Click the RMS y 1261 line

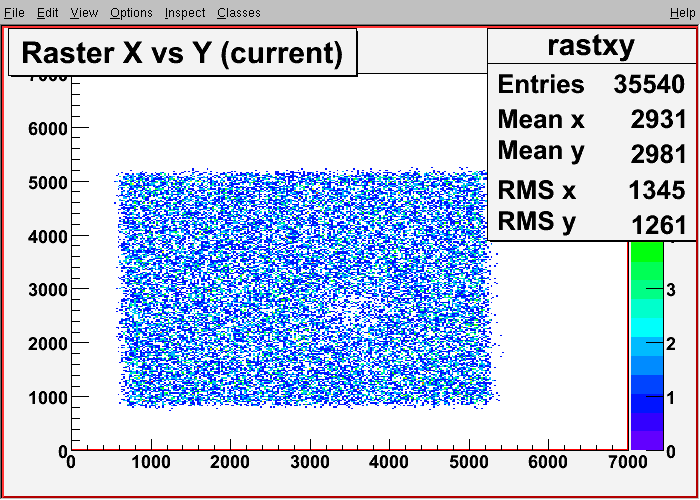592,223
